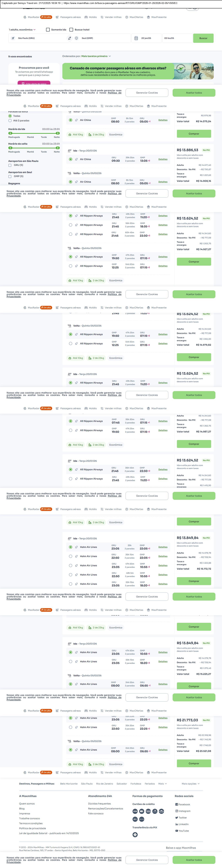222x868 pixels.
Task: Open the Instagram icon in the footer
Action: 177,811
